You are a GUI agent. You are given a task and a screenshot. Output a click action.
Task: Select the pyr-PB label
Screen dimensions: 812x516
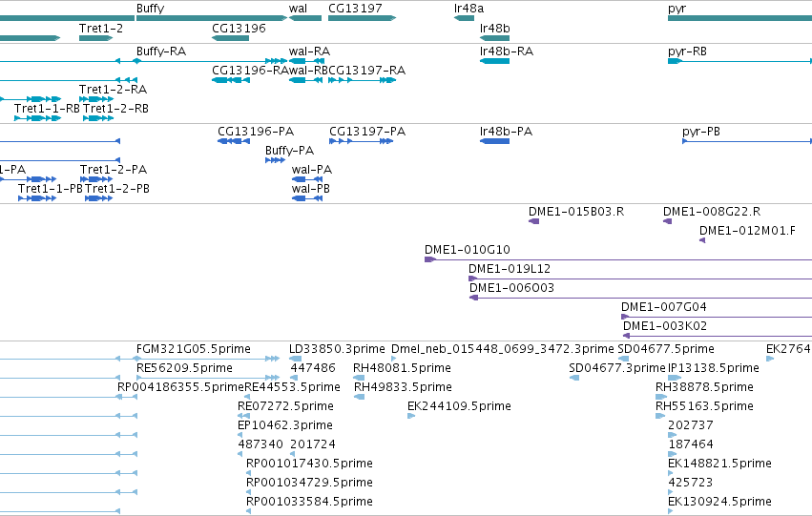pyautogui.click(x=701, y=132)
